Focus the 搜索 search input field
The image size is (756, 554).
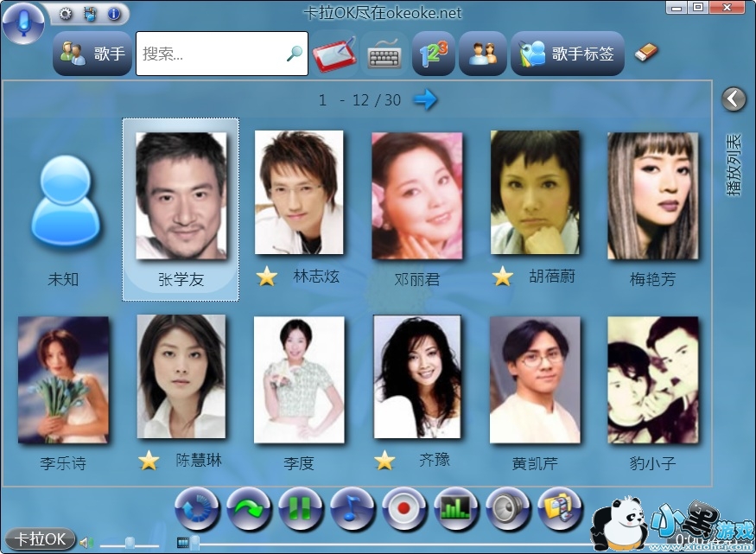pos(222,54)
